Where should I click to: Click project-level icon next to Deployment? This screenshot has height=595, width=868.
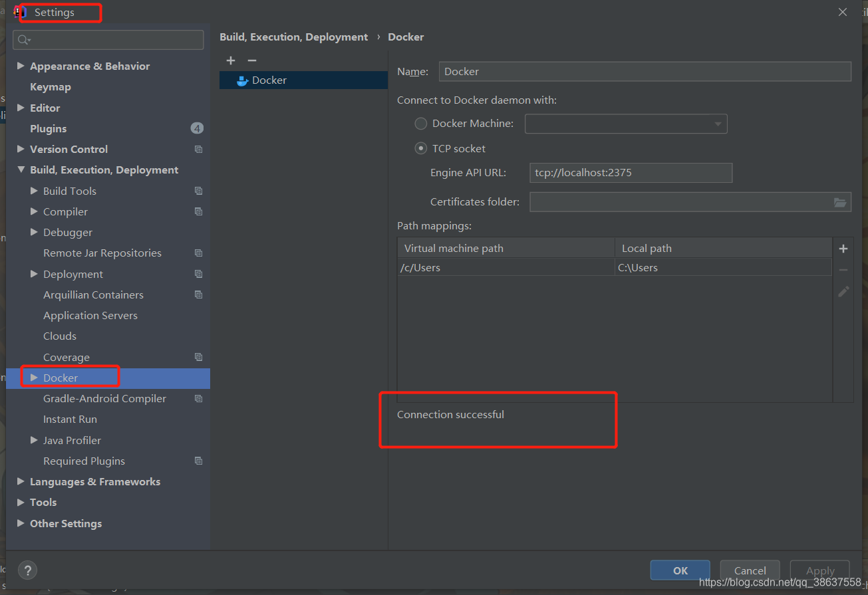[x=198, y=274]
